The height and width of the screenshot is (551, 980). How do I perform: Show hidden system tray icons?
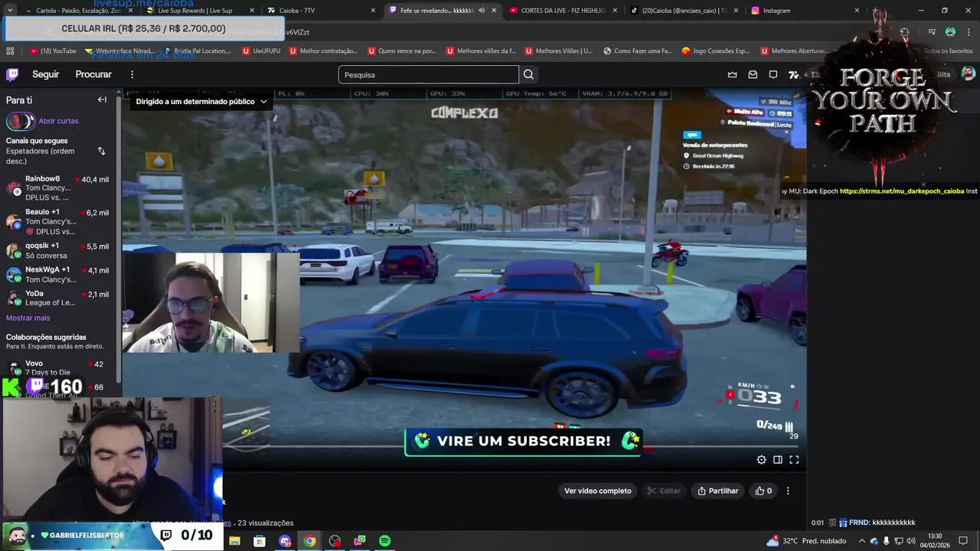(x=861, y=541)
